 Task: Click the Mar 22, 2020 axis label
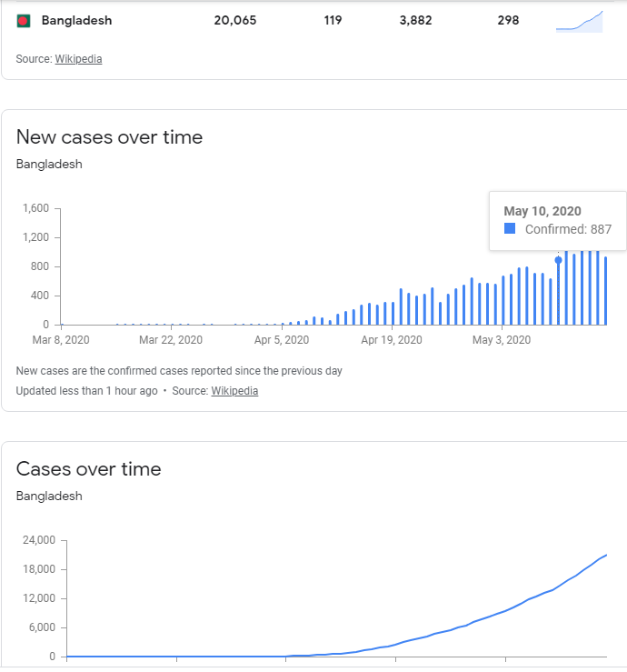click(x=171, y=340)
